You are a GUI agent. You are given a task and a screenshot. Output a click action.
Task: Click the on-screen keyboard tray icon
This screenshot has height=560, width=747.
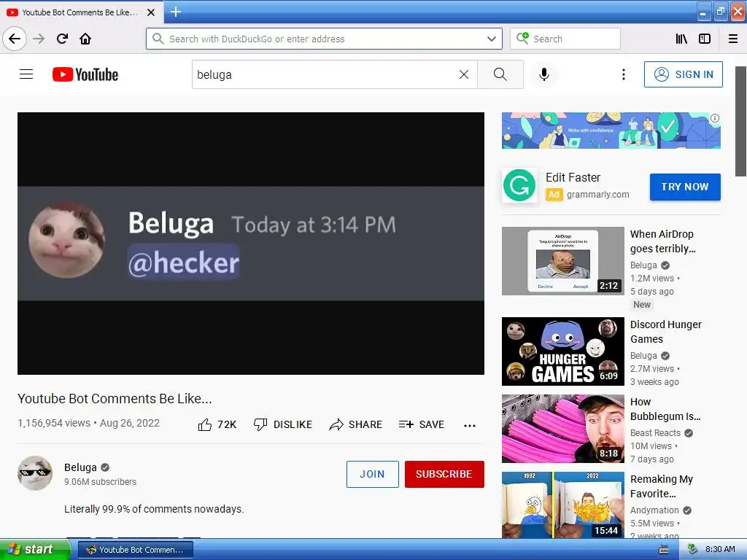click(x=664, y=550)
